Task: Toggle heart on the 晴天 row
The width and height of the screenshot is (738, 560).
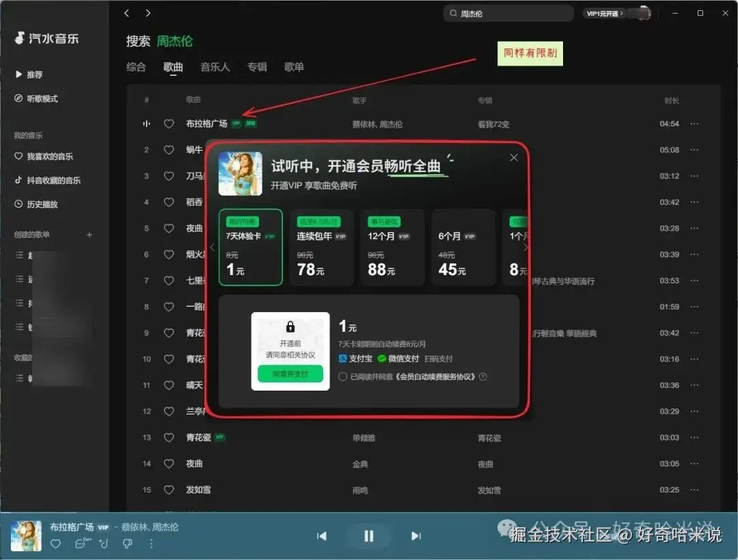Action: tap(169, 385)
